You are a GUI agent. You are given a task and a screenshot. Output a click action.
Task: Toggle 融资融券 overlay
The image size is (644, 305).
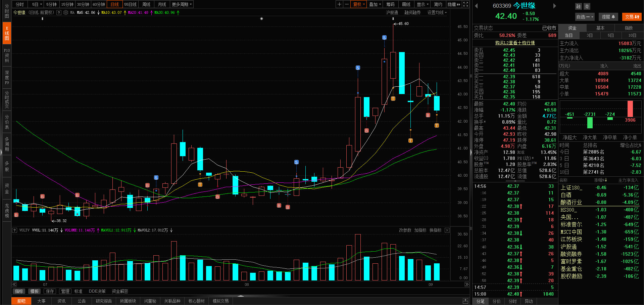[x=412, y=13]
